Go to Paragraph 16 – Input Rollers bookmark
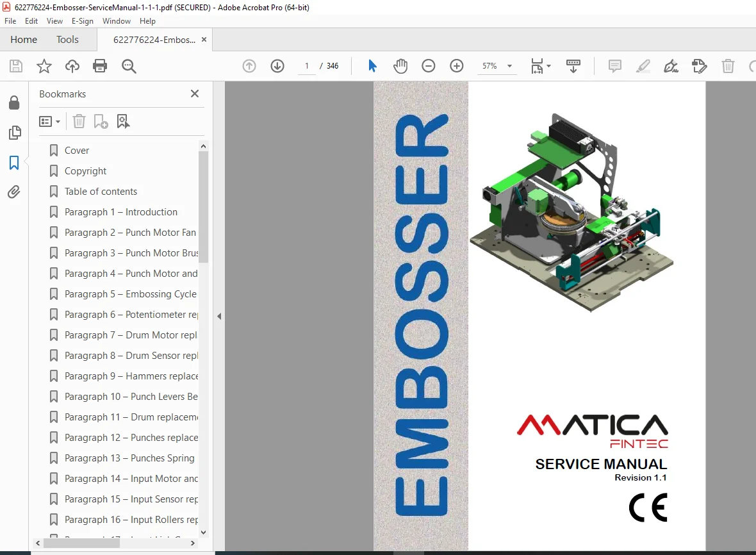The height and width of the screenshot is (555, 756). pyautogui.click(x=131, y=520)
